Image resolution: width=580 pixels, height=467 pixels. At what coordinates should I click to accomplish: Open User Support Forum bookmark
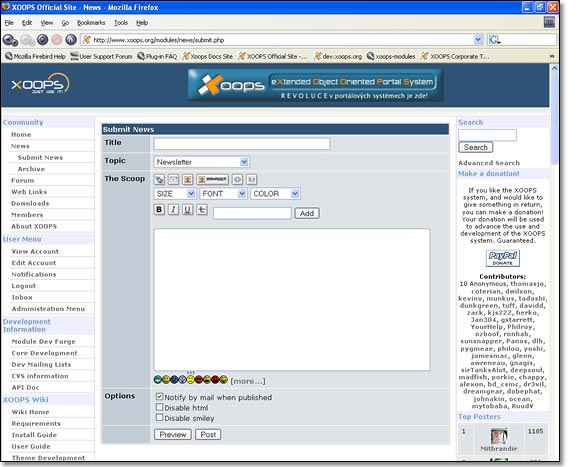[101, 57]
